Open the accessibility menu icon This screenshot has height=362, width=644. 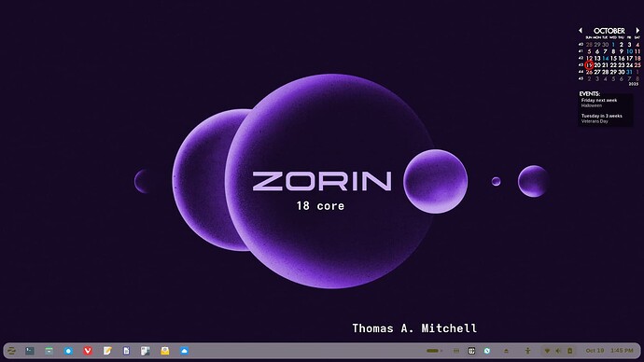[527, 351]
